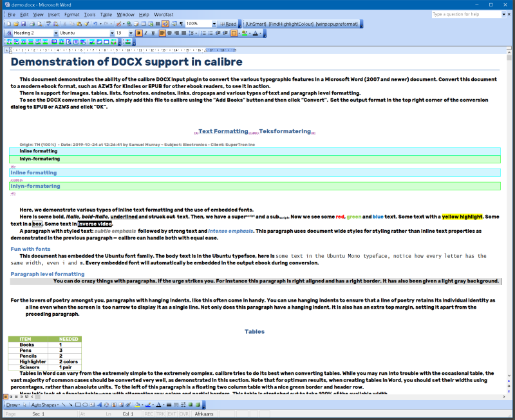Click the Open folder icon
The height and width of the screenshot is (420, 515).
click(16, 24)
